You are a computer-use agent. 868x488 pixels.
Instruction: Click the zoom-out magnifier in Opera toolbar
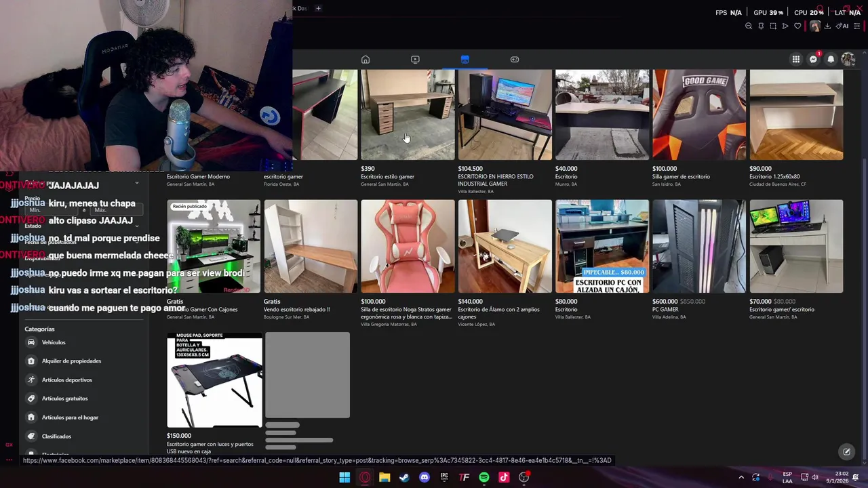click(749, 26)
